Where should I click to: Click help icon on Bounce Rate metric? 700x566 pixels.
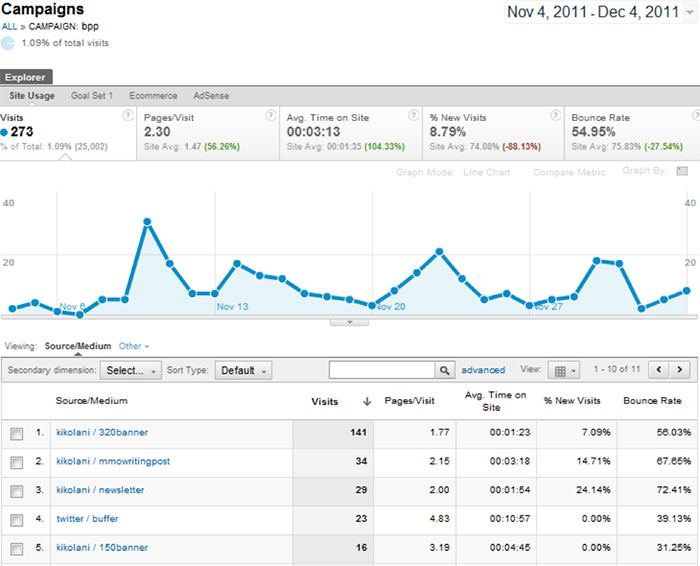pyautogui.click(x=689, y=116)
